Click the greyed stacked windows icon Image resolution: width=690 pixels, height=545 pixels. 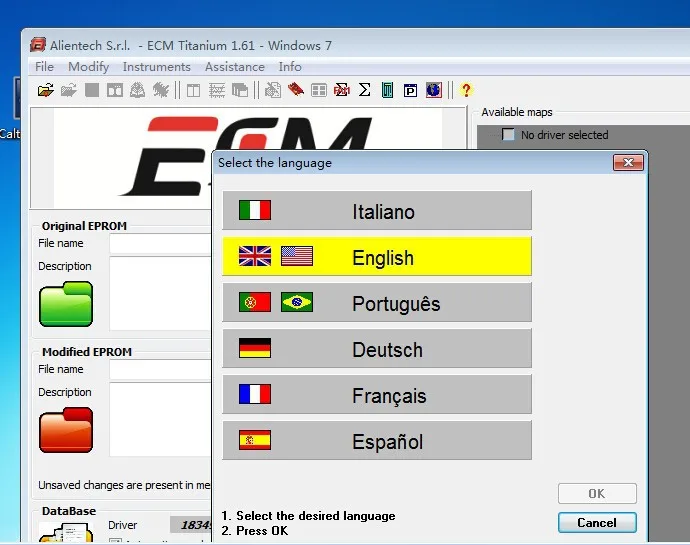(x=240, y=90)
